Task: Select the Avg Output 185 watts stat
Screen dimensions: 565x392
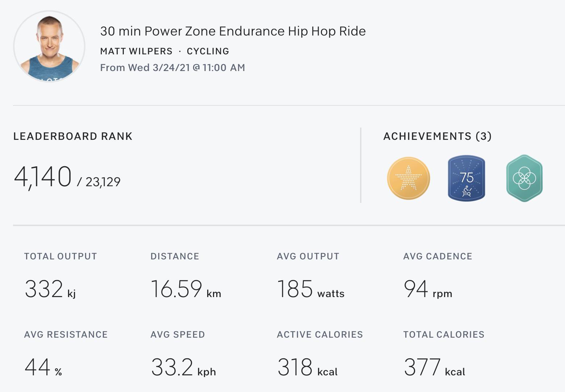Action: [310, 289]
